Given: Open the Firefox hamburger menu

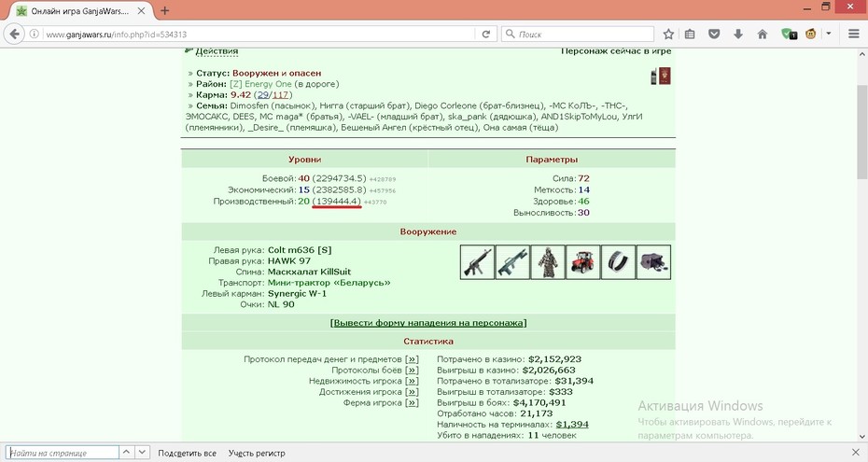Looking at the screenshot, I should coord(854,34).
